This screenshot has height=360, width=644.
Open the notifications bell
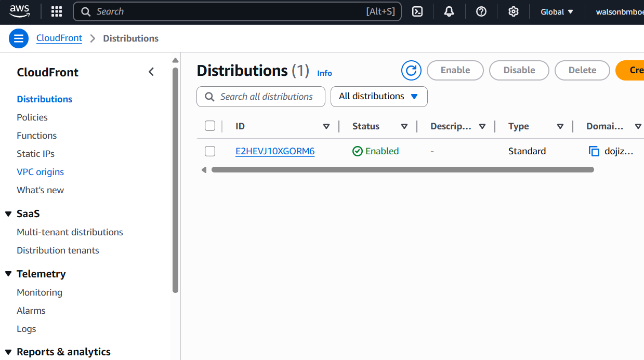click(x=449, y=11)
